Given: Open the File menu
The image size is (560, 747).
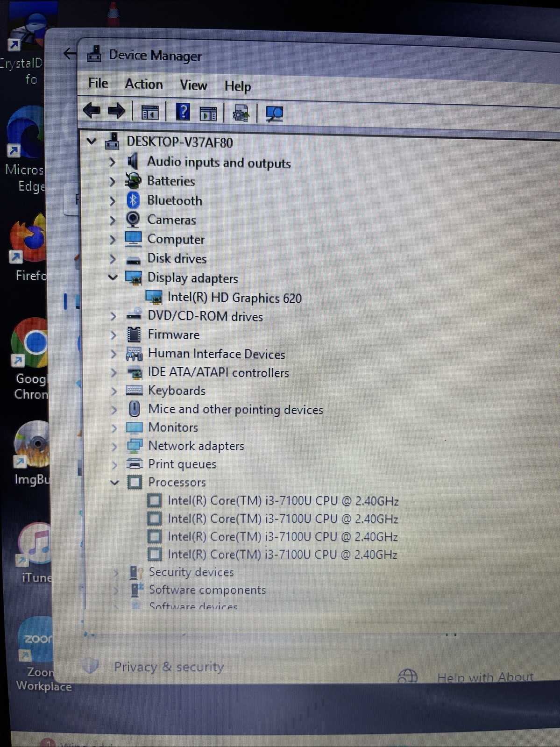Looking at the screenshot, I should (x=98, y=83).
